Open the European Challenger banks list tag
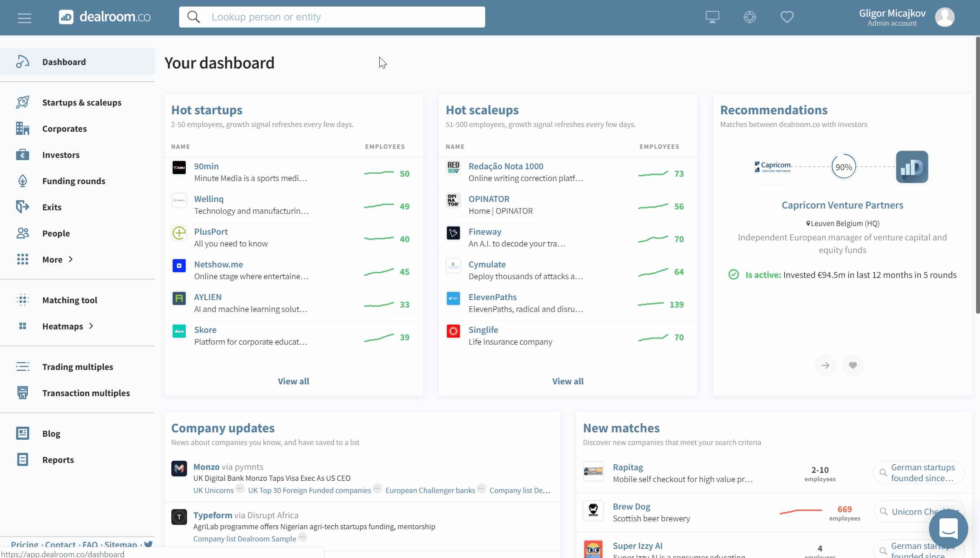 coord(430,490)
